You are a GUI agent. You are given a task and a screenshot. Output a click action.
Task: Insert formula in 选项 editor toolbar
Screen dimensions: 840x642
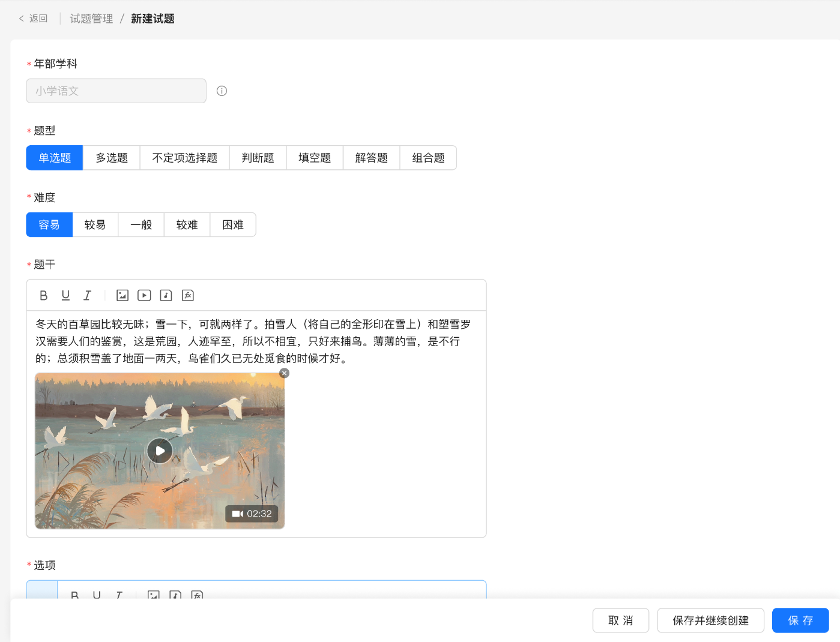(x=197, y=595)
